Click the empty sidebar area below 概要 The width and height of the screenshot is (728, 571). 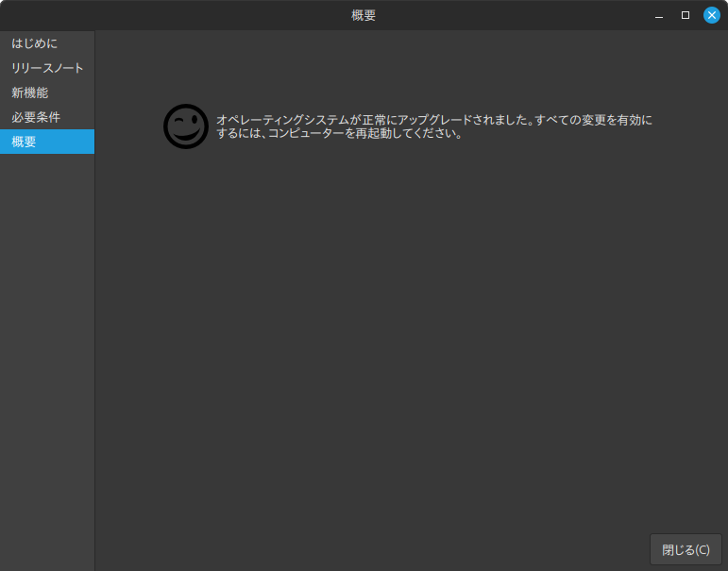click(47, 359)
